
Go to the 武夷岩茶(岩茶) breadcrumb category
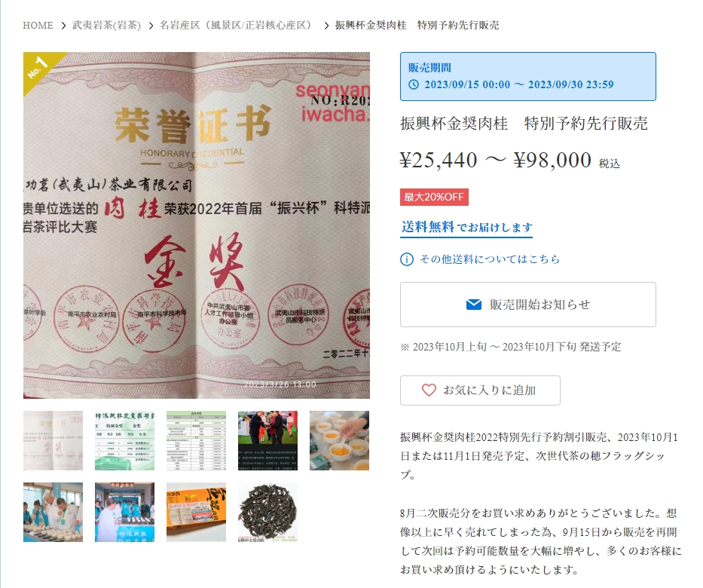pos(107,25)
